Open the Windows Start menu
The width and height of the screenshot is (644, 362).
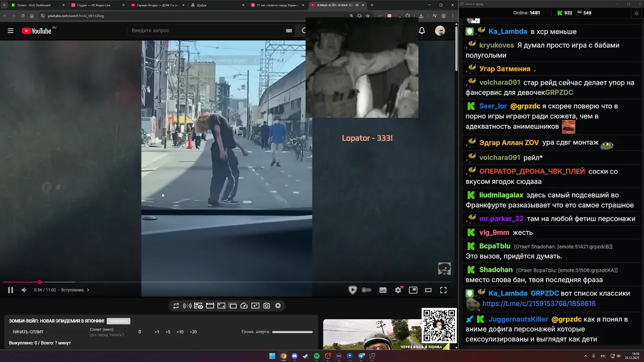tap(272, 356)
